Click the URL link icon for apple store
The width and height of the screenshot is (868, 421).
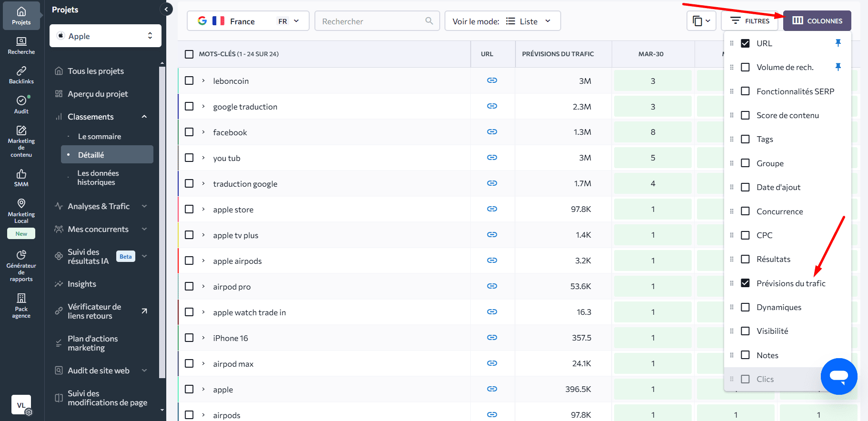[x=492, y=209]
